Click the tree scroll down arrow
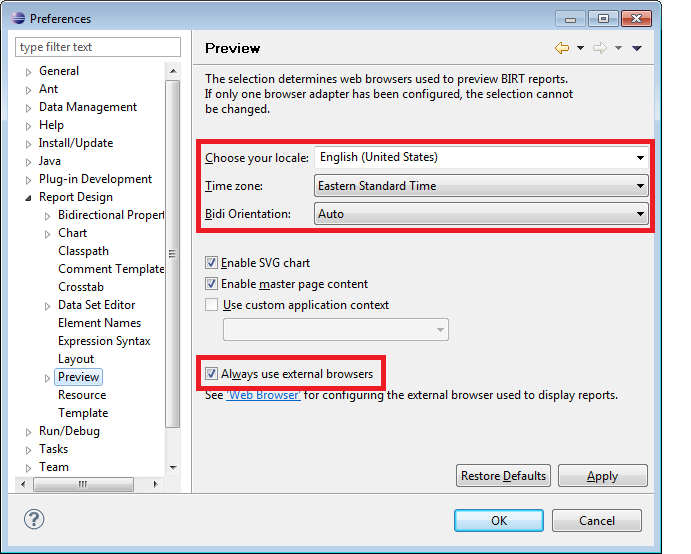The height and width of the screenshot is (554, 691). (173, 468)
